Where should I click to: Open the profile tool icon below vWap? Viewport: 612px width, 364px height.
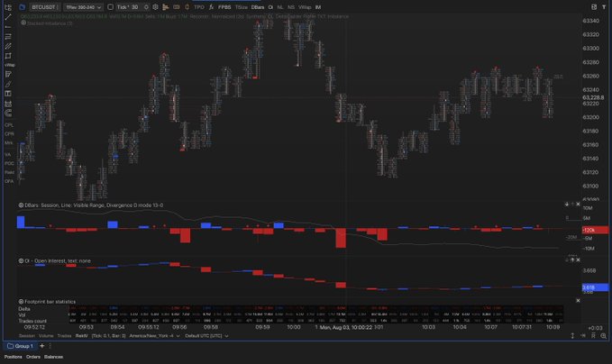coord(8,74)
